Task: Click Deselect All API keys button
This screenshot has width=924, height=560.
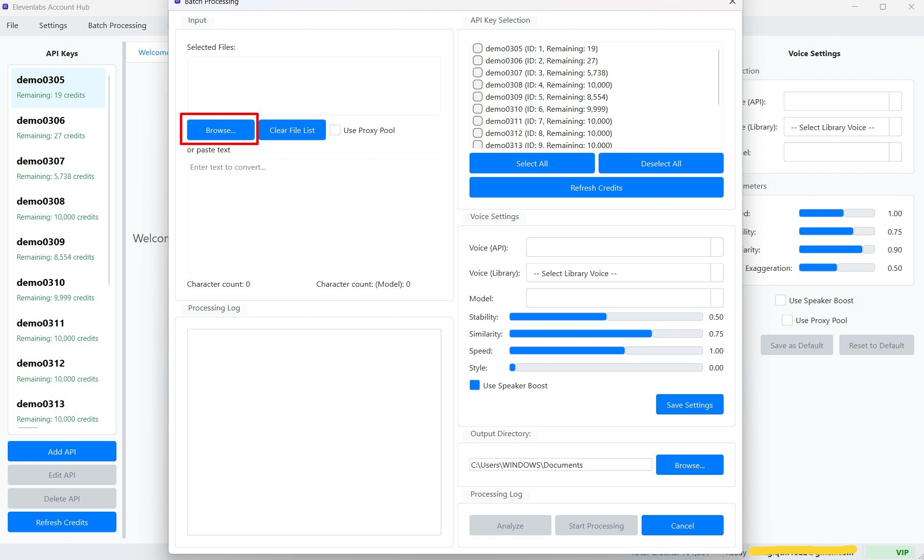Action: coord(661,163)
